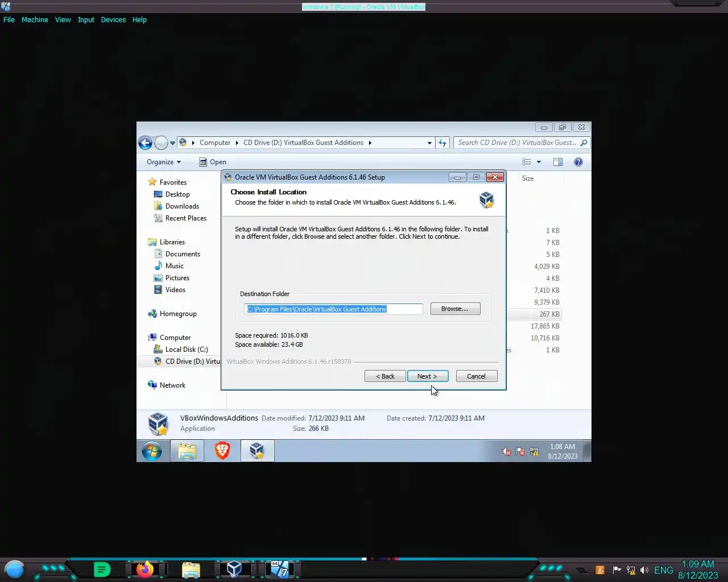This screenshot has width=728, height=582.
Task: Click the change view icon
Action: (x=527, y=162)
